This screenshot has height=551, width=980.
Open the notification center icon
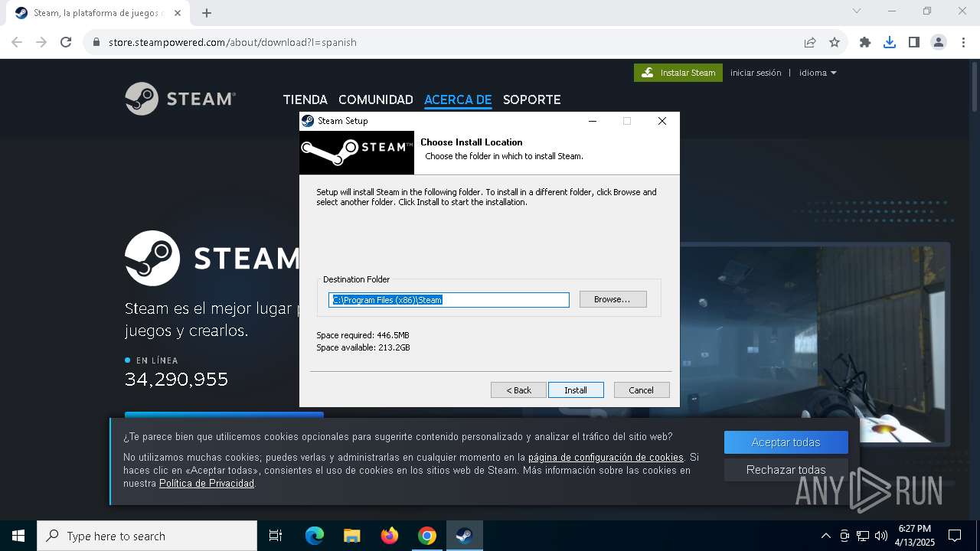[955, 536]
